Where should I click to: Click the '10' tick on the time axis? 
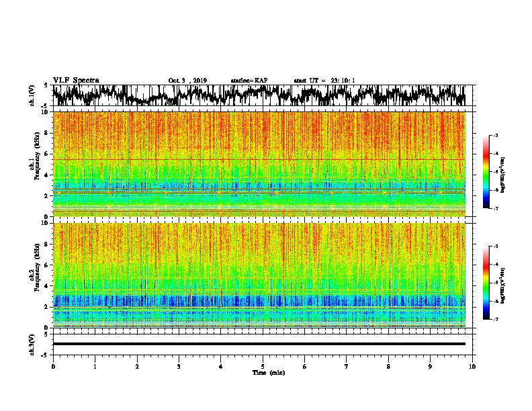tap(472, 367)
